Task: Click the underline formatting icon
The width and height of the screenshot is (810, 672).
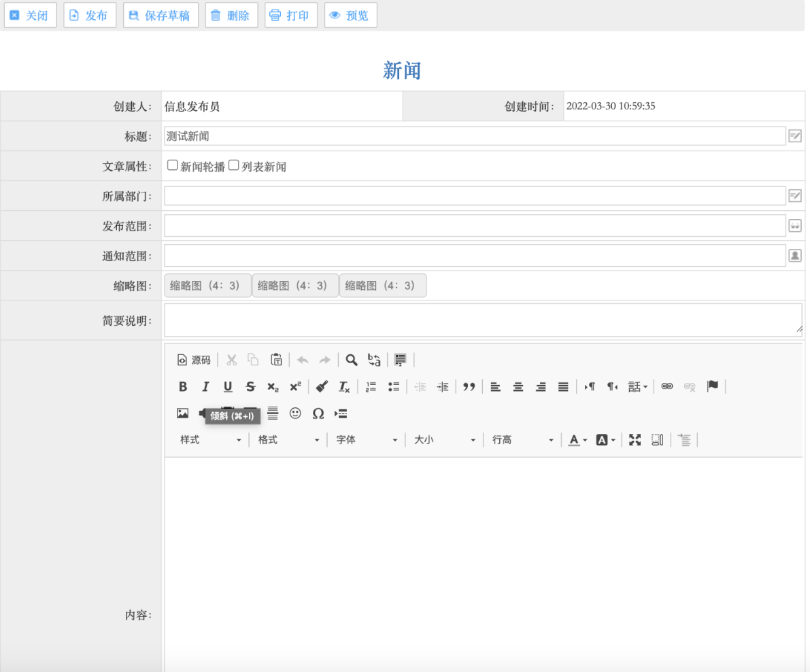Action: (x=228, y=386)
